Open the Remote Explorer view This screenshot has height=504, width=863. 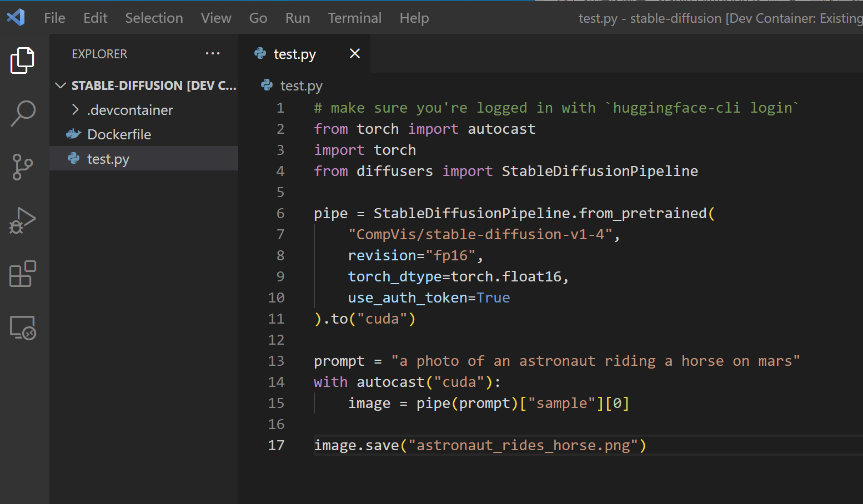(x=22, y=327)
